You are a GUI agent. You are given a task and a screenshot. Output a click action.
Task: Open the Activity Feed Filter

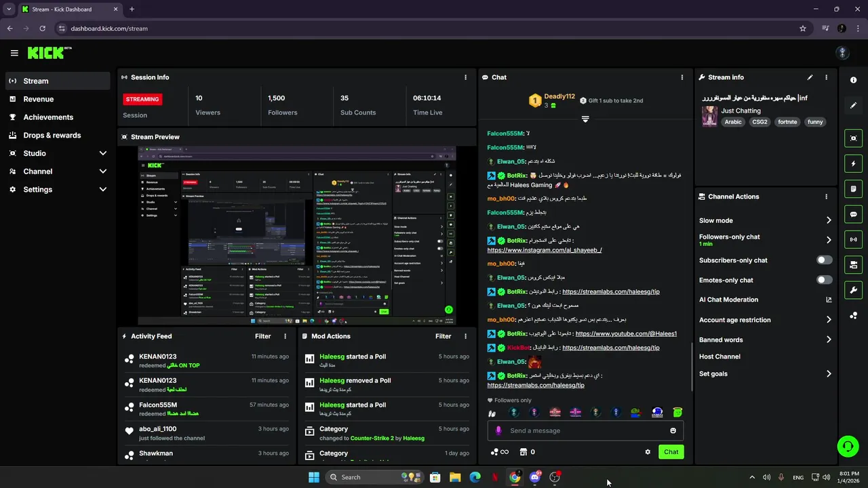point(262,336)
